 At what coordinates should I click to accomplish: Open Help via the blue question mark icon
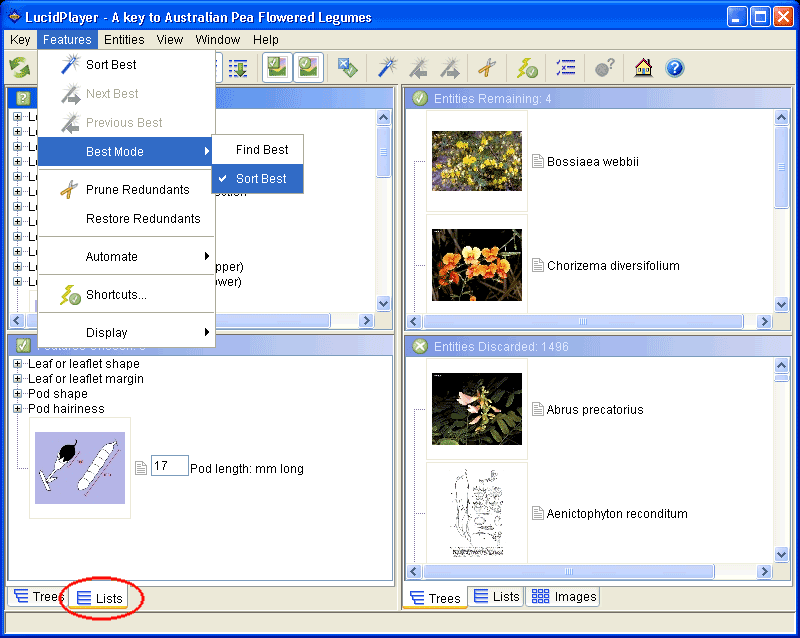click(674, 67)
